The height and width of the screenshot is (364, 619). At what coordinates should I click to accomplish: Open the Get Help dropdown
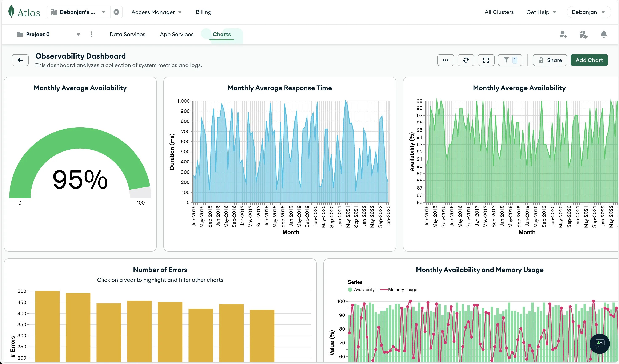click(x=541, y=12)
